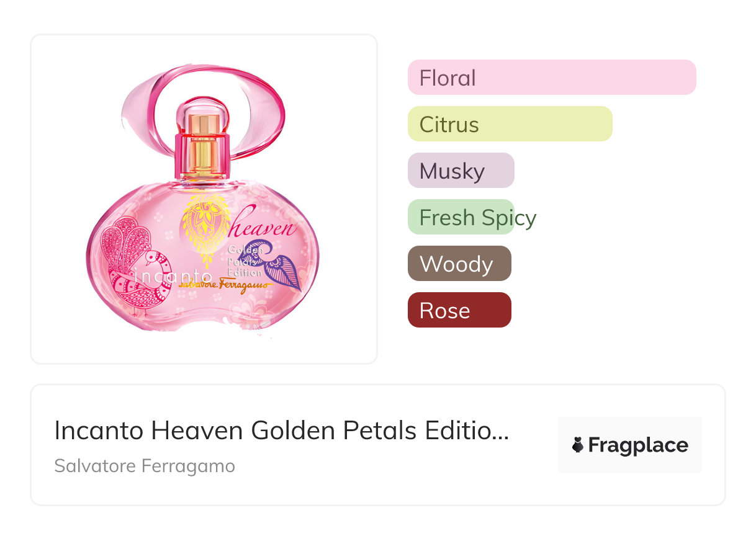Click the Fragplace perfume bottle logo icon
This screenshot has height=536, width=756.
point(578,445)
